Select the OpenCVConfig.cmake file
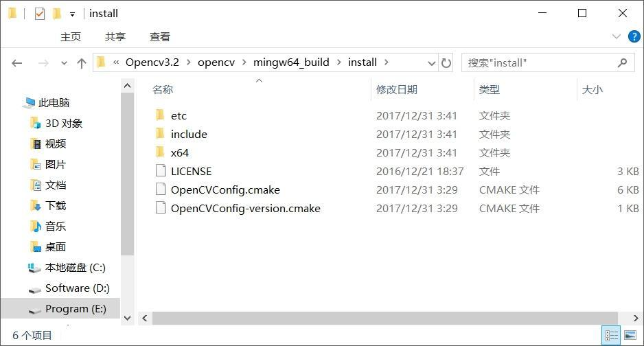This screenshot has width=644, height=346. [x=225, y=189]
